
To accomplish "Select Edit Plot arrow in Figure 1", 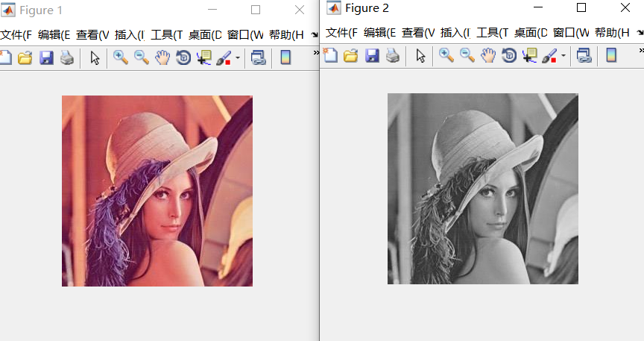I will tap(95, 58).
